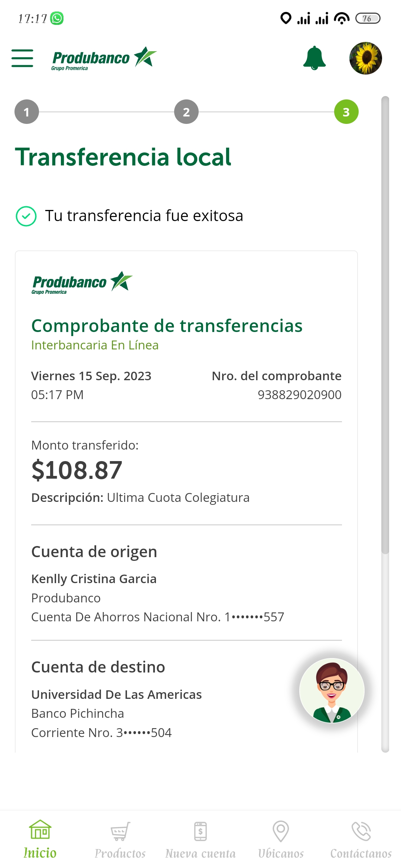Open the virtual assistant chat avatar

point(332,691)
